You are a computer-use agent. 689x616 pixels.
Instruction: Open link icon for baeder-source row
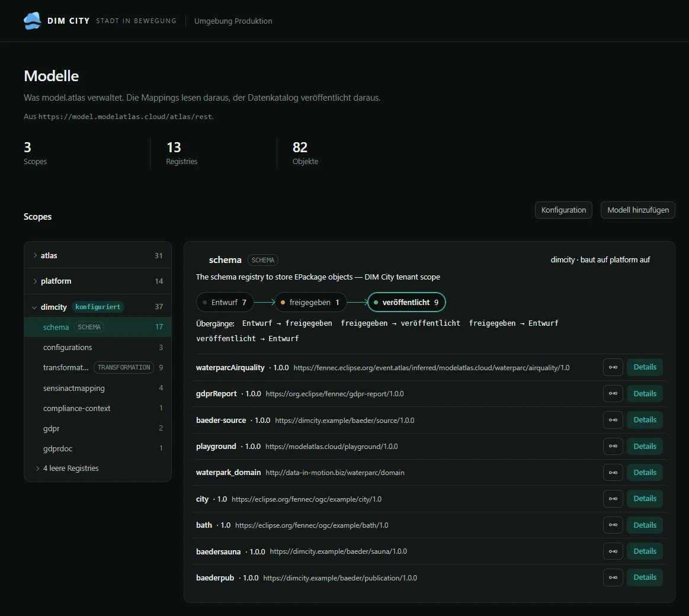pos(613,420)
